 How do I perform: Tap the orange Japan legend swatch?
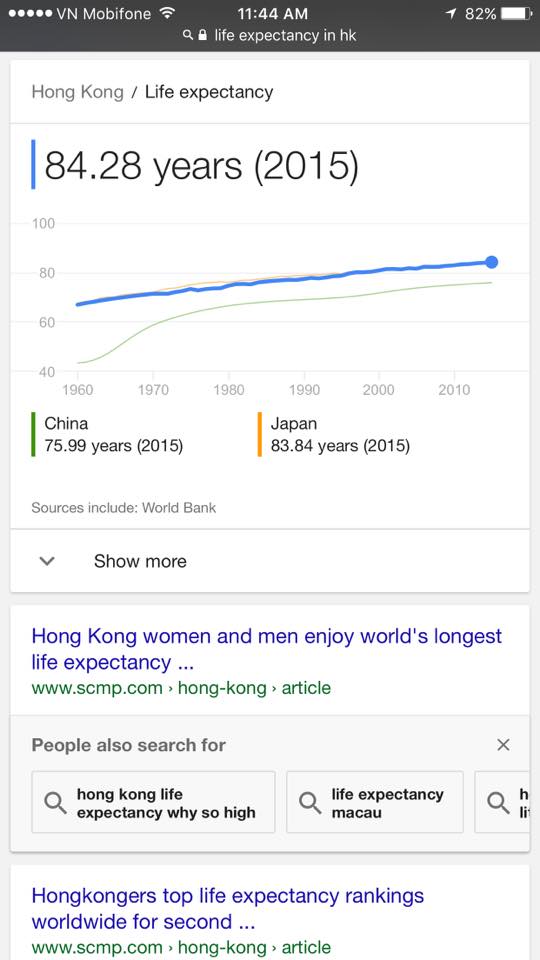pos(260,434)
